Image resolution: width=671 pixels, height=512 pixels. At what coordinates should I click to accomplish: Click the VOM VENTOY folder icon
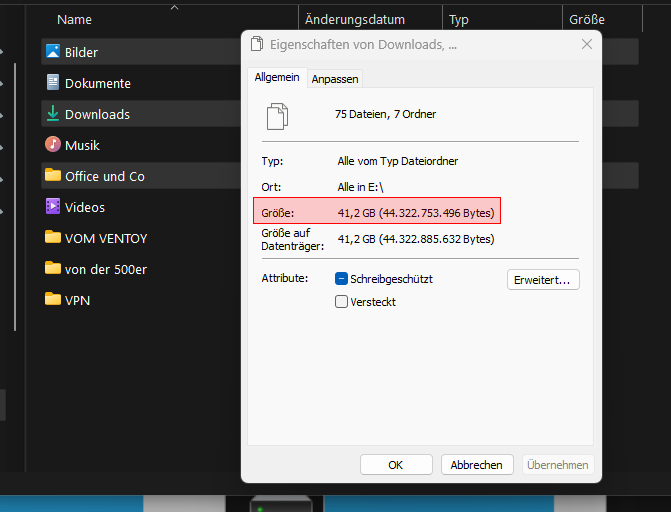coord(53,237)
